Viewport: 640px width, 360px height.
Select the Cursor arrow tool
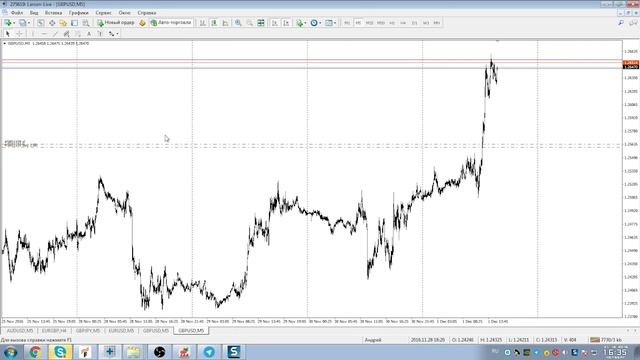point(7,34)
